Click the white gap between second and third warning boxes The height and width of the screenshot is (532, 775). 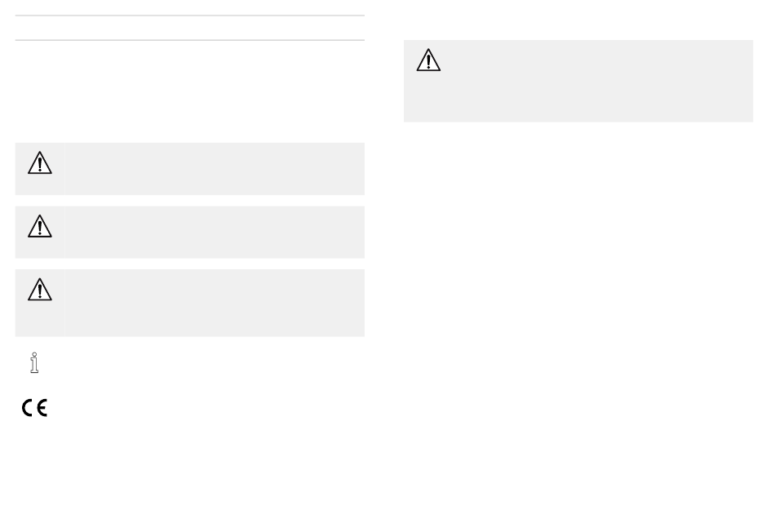[190, 264]
